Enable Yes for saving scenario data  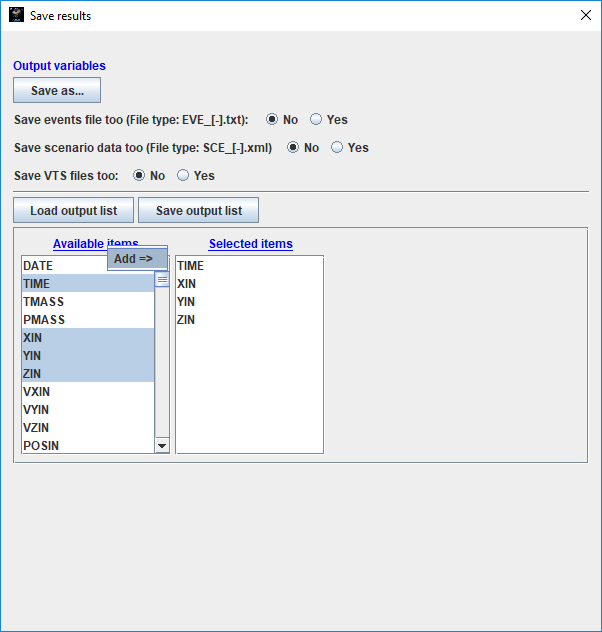(x=337, y=148)
